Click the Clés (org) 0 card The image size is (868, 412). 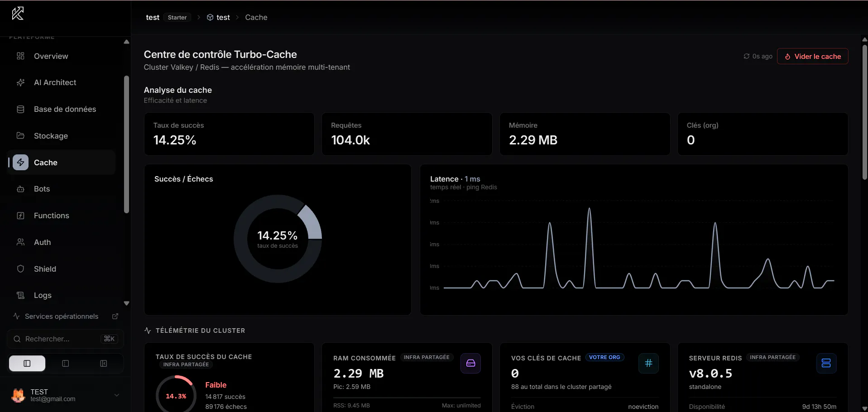(762, 134)
